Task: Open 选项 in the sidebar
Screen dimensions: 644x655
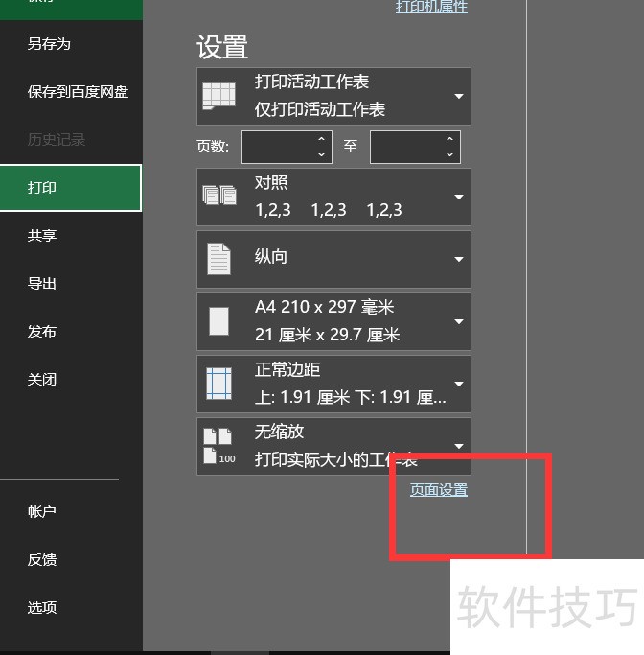Action: pyautogui.click(x=71, y=607)
